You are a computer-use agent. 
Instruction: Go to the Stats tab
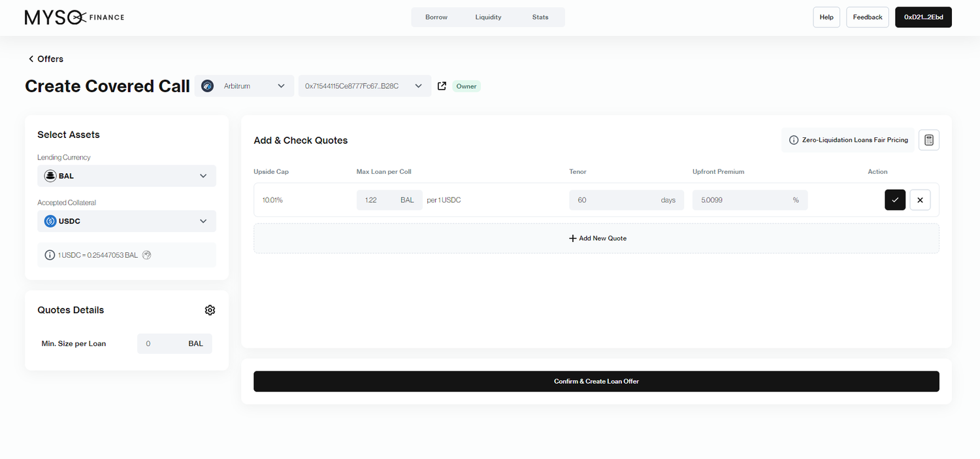[x=540, y=17]
